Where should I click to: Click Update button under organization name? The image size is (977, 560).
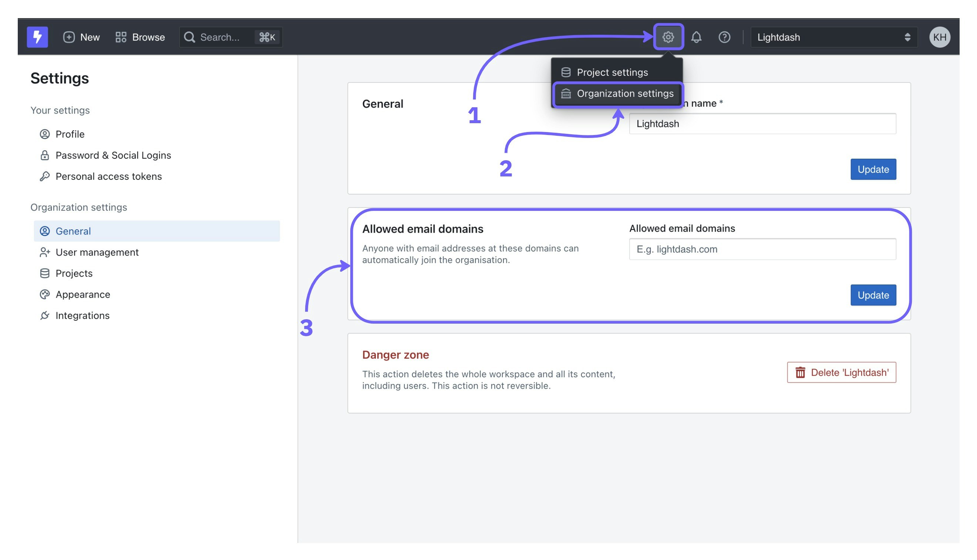coord(873,169)
